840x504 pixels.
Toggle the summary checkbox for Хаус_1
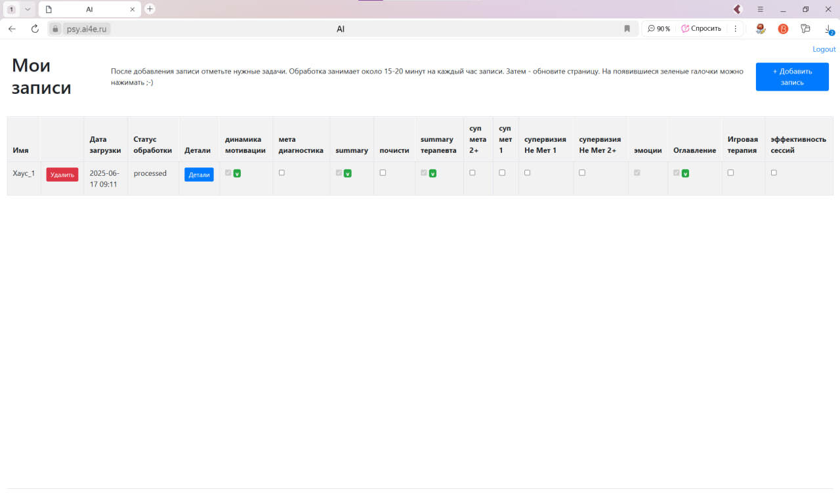pos(339,173)
